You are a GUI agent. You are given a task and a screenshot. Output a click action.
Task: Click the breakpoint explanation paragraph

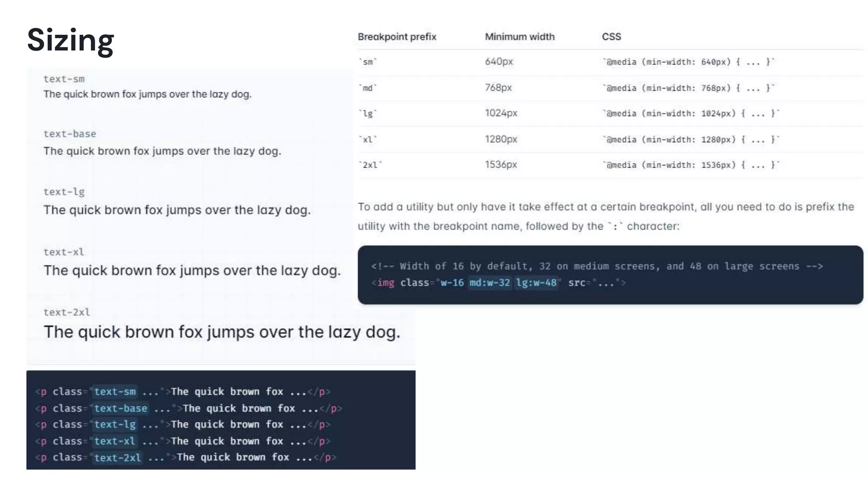(606, 216)
